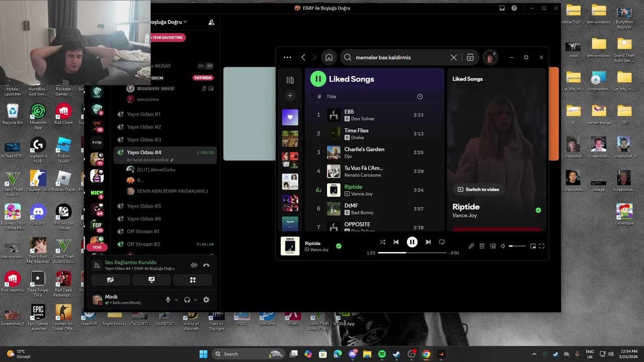The image size is (644, 362).
Task: Open noise suppression icon in voice panel
Action: 194,265
